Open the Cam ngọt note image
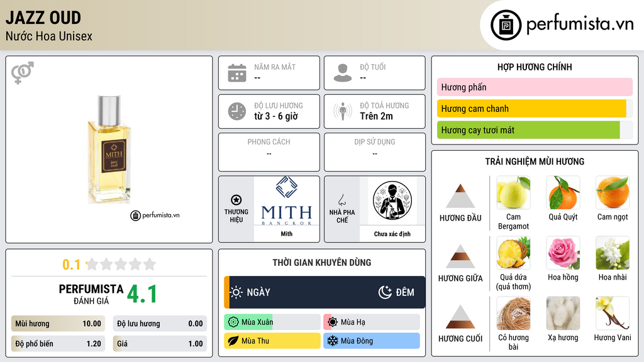Viewport: 644px width, 362px height. click(x=613, y=192)
